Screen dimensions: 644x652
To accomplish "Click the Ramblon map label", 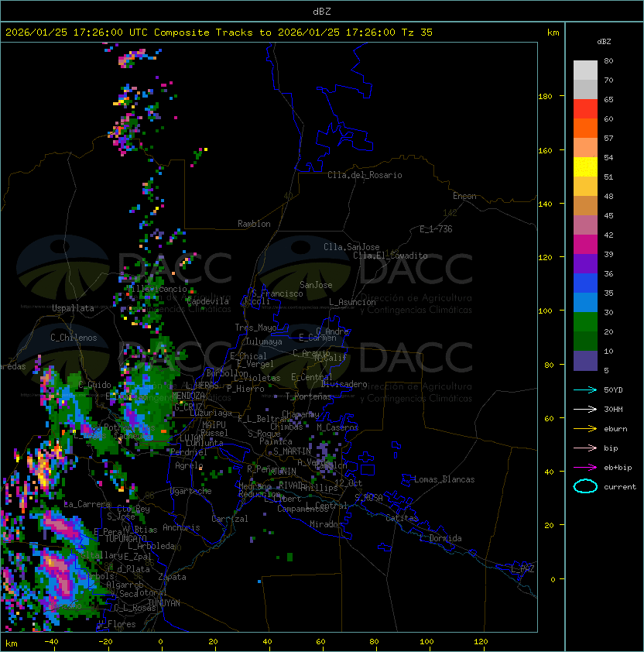I will pyautogui.click(x=254, y=224).
